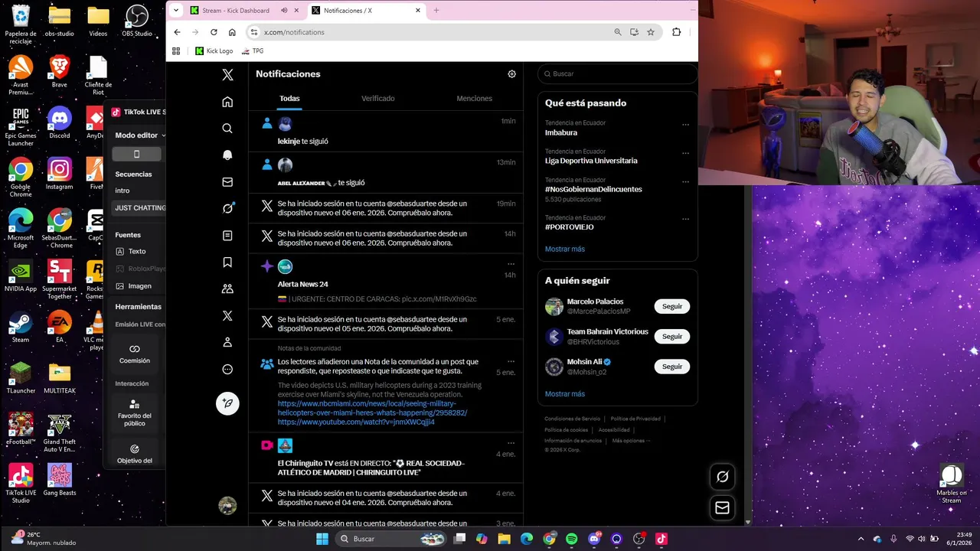Select the Menciones notifications tab
This screenshot has height=551, width=980.
click(x=474, y=99)
